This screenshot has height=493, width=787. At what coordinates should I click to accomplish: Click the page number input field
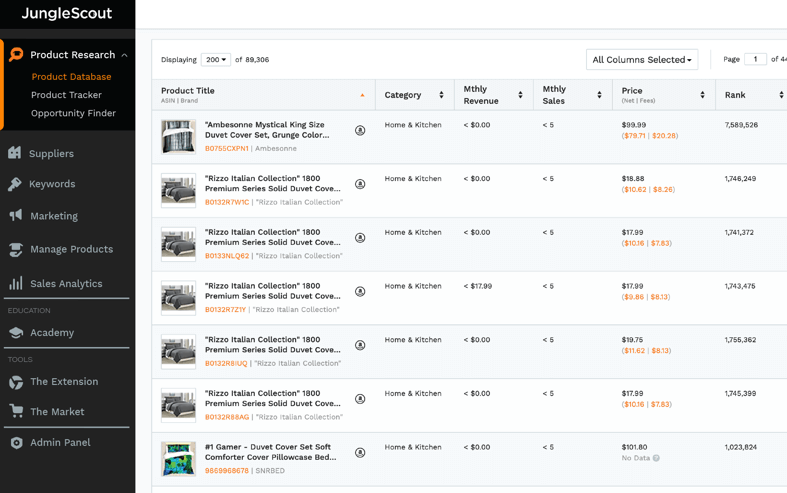(755, 59)
